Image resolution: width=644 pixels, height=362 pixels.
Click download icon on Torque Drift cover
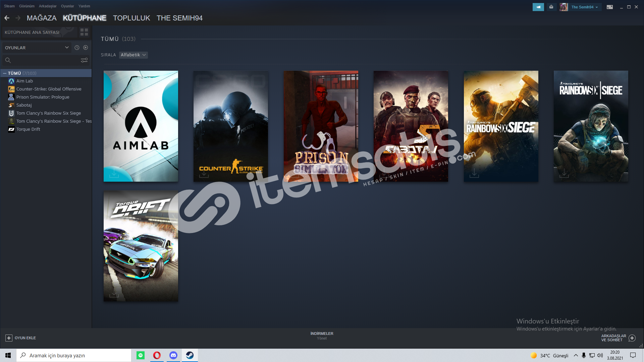coord(114,293)
